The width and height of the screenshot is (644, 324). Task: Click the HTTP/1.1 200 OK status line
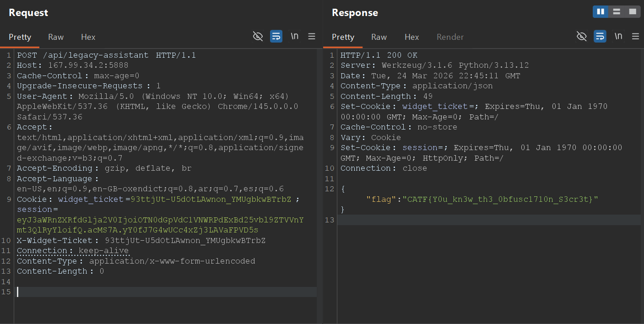point(379,55)
